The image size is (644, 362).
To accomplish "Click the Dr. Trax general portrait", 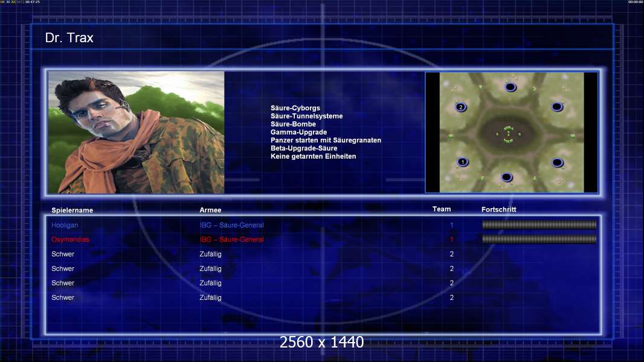I will click(x=136, y=132).
